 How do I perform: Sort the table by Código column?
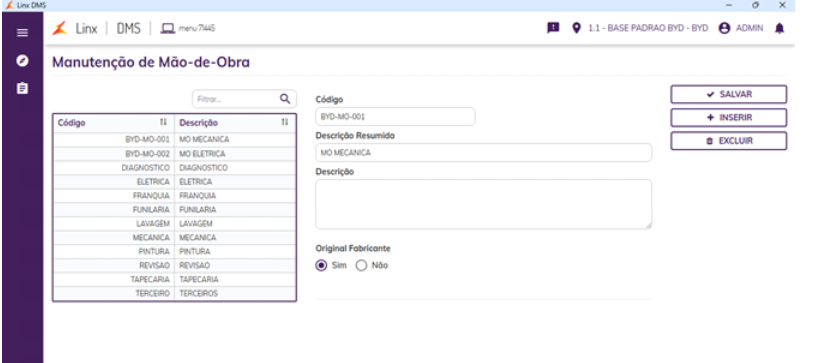pyautogui.click(x=163, y=123)
